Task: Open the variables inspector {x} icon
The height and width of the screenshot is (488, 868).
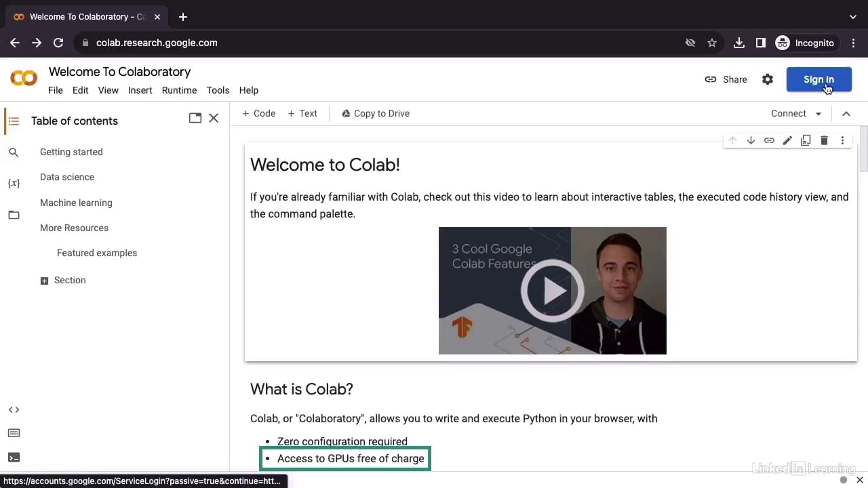Action: (x=14, y=184)
